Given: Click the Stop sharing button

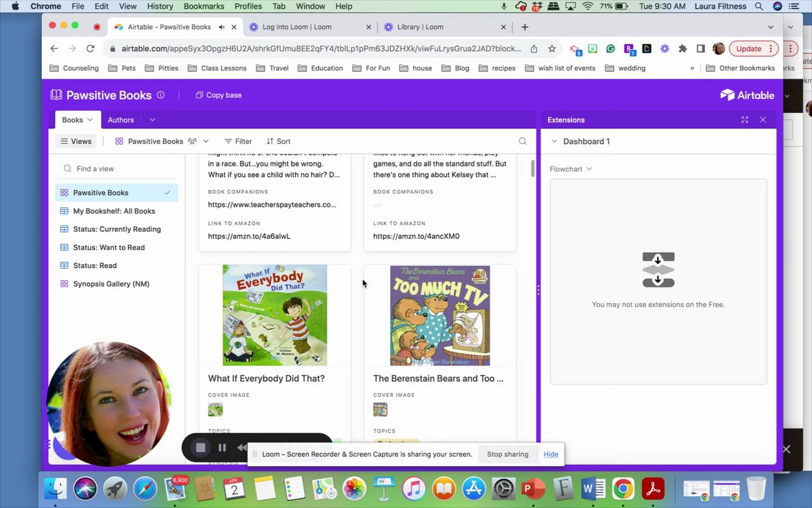Looking at the screenshot, I should (x=507, y=454).
